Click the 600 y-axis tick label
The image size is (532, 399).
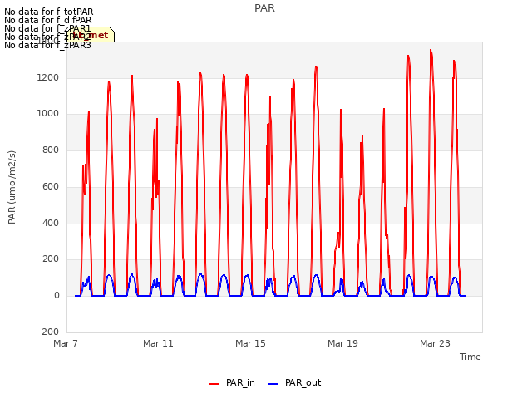pyautogui.click(x=51, y=186)
